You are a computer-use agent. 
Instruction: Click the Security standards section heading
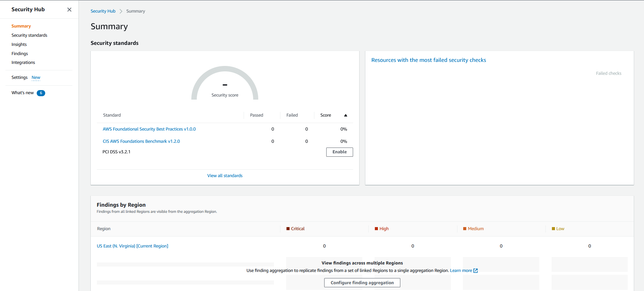115,43
